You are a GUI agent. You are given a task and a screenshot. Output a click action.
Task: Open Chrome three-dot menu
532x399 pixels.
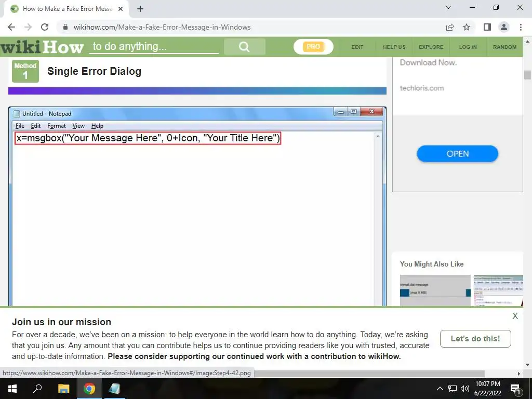pos(521,27)
